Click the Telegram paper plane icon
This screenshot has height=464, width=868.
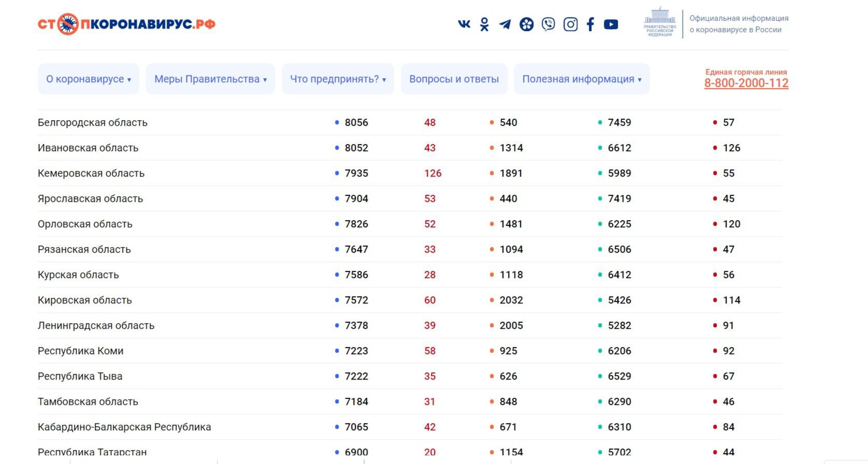(505, 24)
